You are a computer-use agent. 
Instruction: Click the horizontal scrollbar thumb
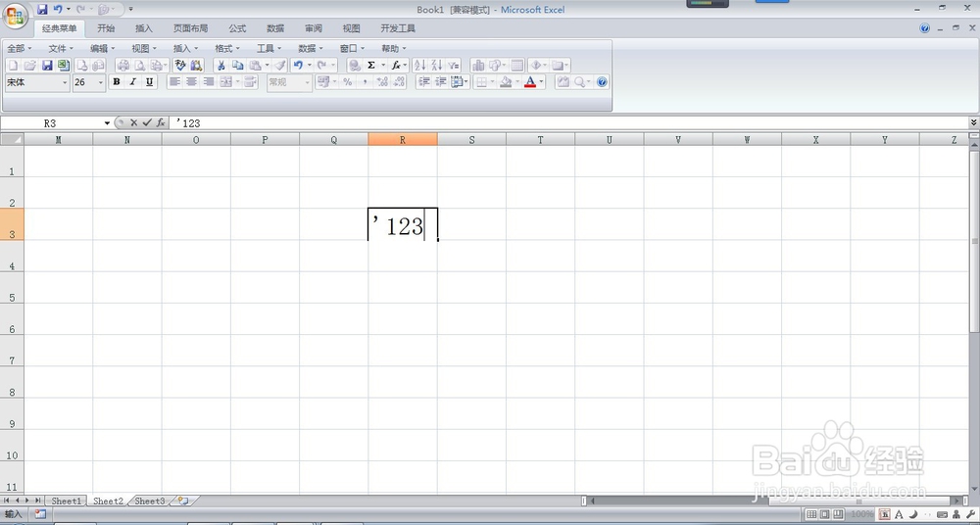tap(858, 501)
